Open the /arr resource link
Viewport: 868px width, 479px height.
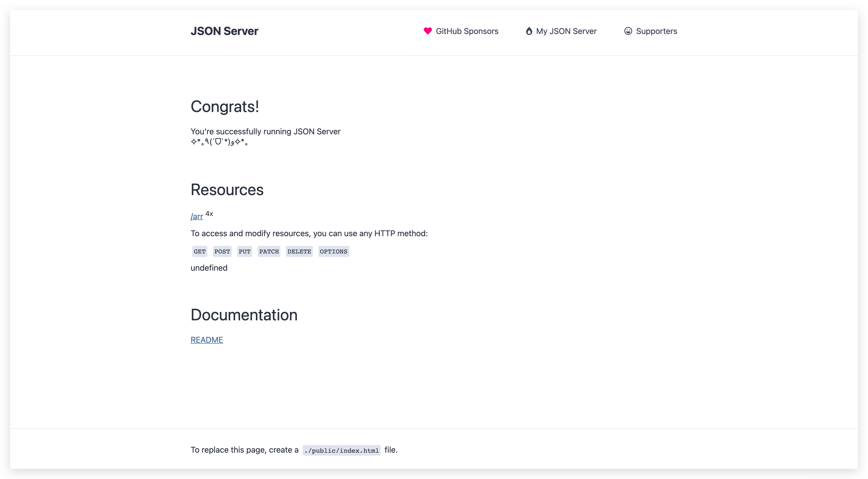pyautogui.click(x=197, y=216)
